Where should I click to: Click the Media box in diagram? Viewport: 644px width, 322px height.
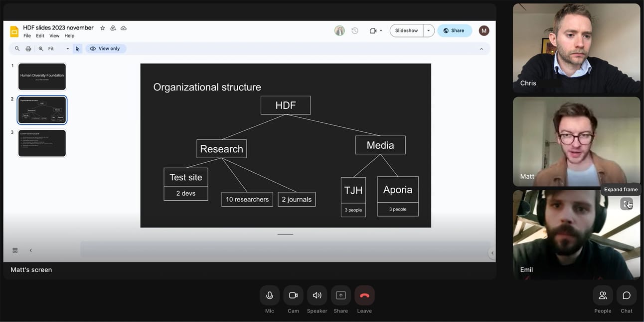click(380, 145)
